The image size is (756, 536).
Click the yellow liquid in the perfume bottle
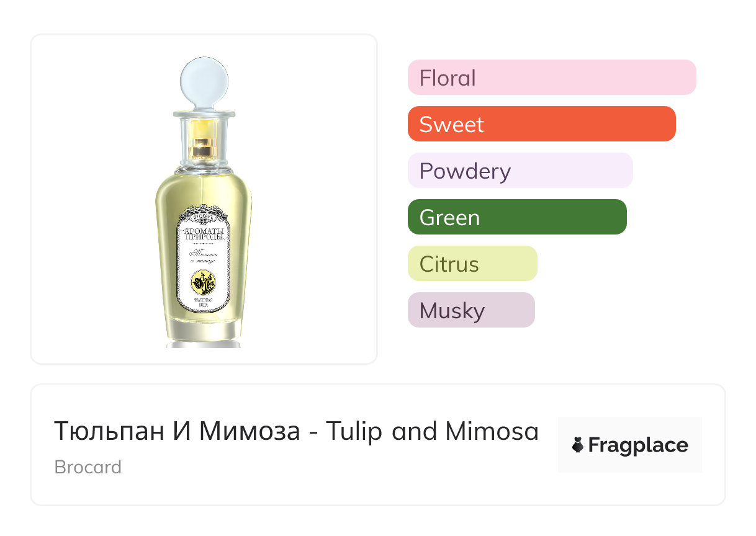pos(168,248)
